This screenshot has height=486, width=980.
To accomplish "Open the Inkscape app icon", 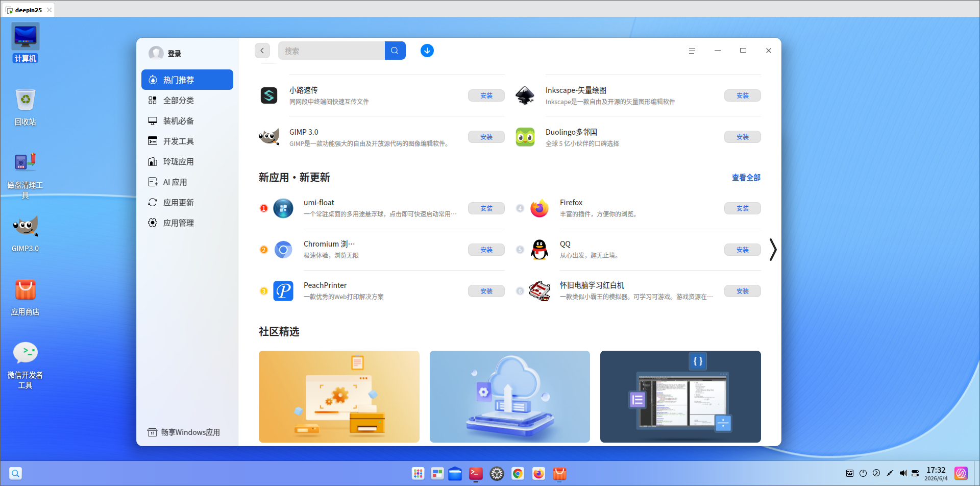I will 525,95.
